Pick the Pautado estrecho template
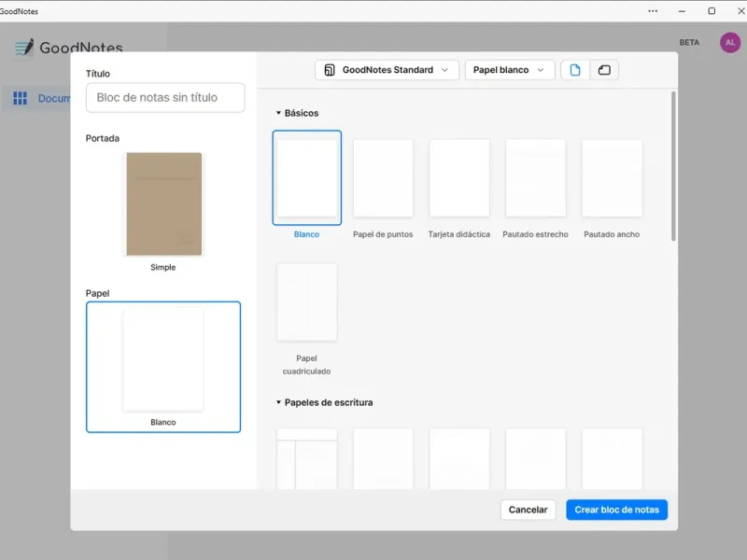This screenshot has height=560, width=747. click(535, 177)
